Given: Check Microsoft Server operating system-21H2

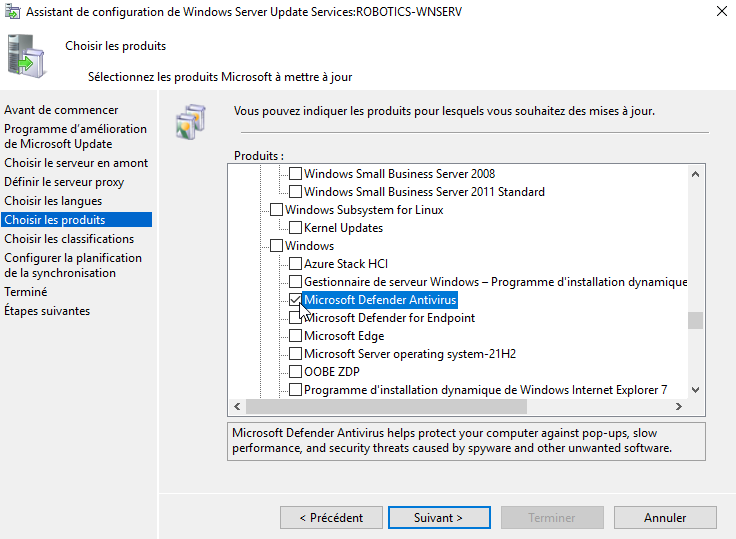Looking at the screenshot, I should click(x=295, y=354).
